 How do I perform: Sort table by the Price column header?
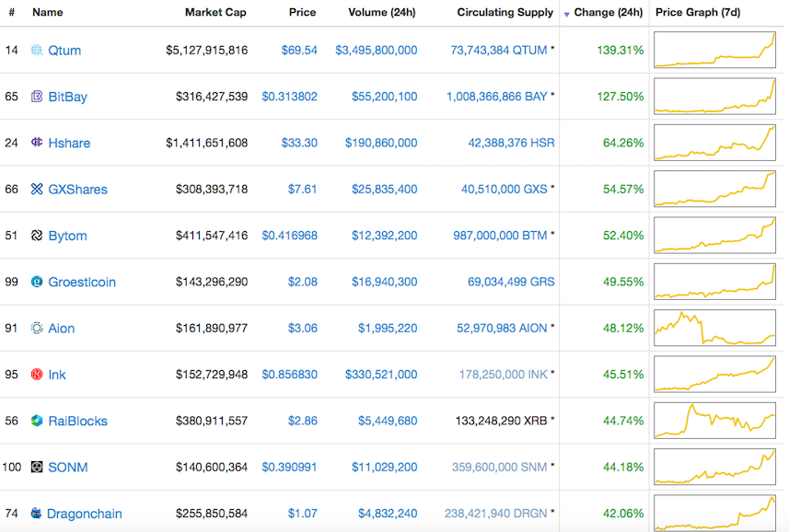(x=302, y=12)
